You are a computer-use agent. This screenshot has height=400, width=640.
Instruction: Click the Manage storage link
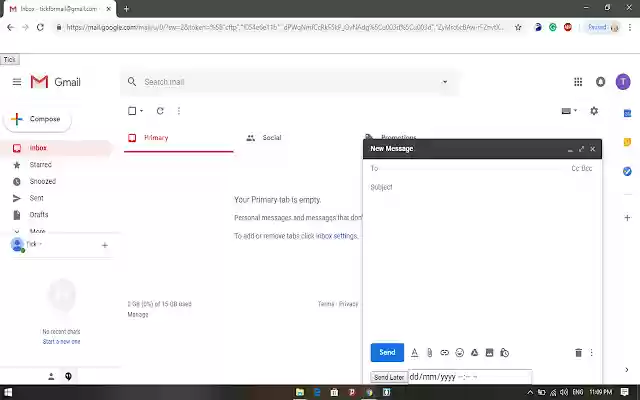138,314
